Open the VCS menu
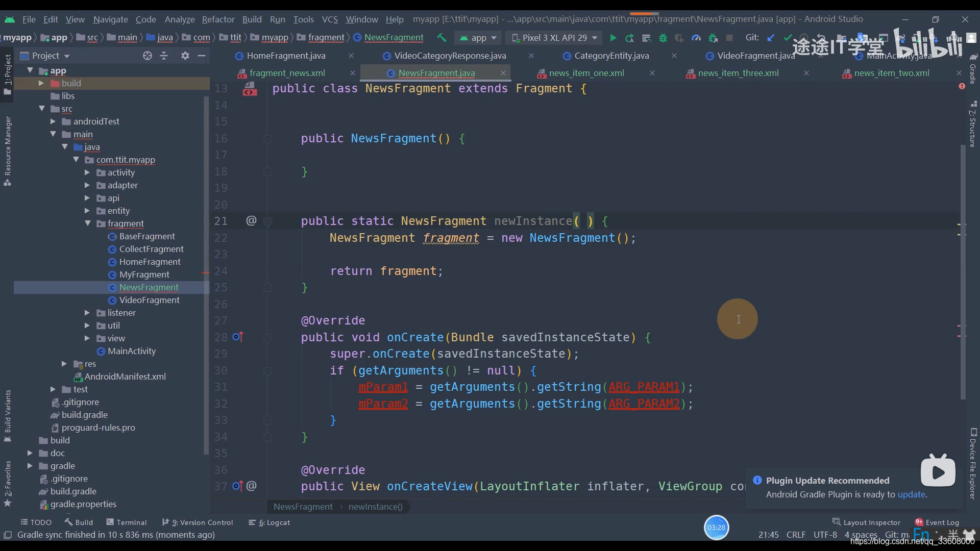Image resolution: width=980 pixels, height=551 pixels. pos(330,19)
